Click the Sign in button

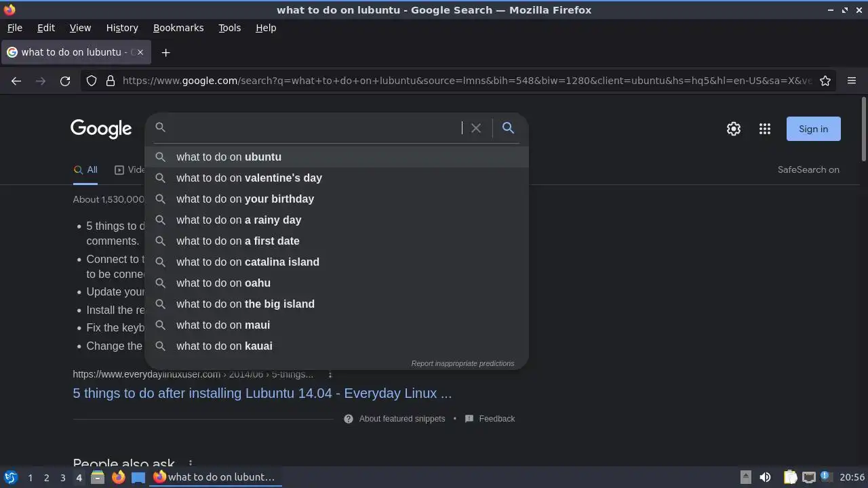coord(813,129)
